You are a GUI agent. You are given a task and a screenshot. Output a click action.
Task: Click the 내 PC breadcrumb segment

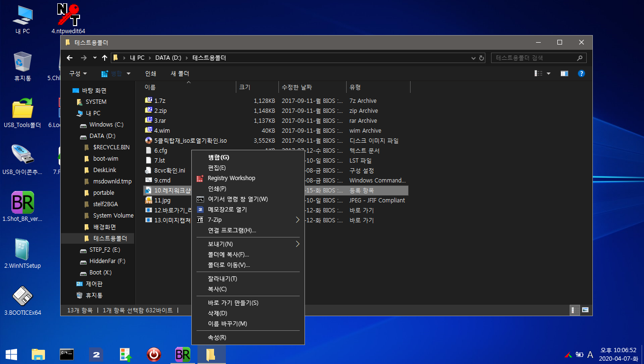(x=137, y=58)
